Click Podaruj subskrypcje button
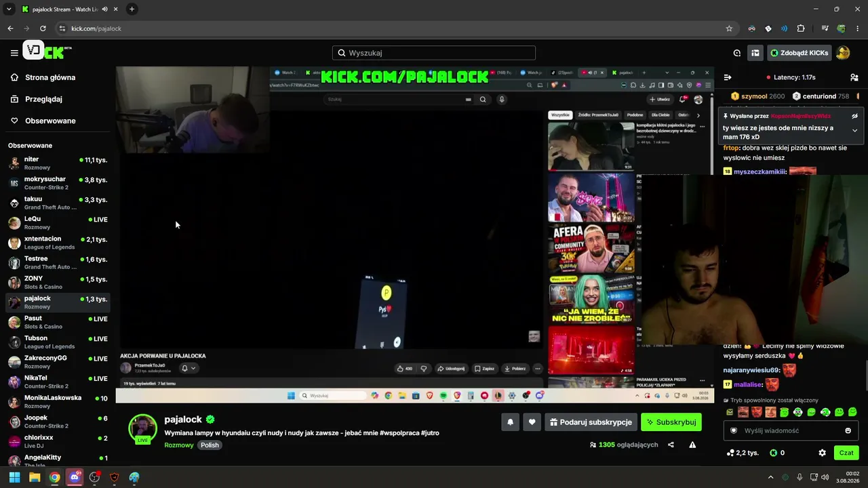The height and width of the screenshot is (488, 868). 591,422
